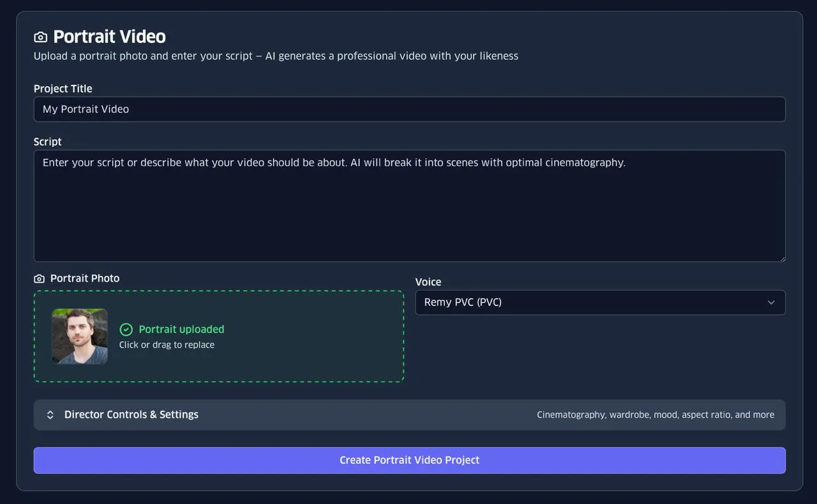
Task: Click the green checkmark circle icon
Action: (126, 329)
